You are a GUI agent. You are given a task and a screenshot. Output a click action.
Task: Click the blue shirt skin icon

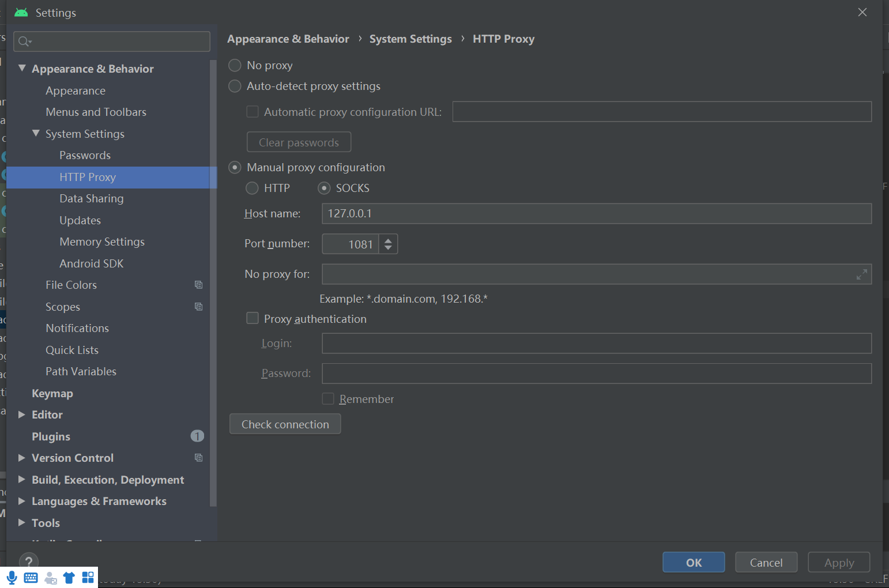[69, 578]
